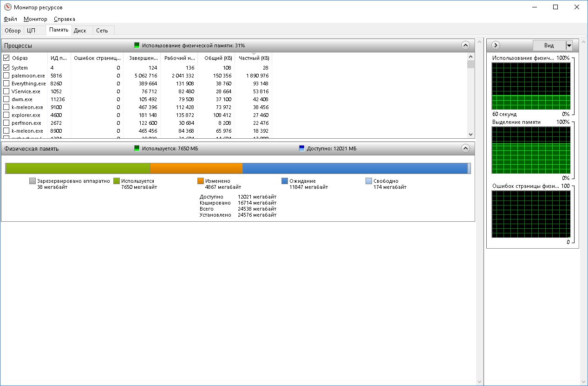This screenshot has height=386, width=588.
Task: Check the k-meleon.exe checkbox with PID 9100
Action: coord(7,107)
